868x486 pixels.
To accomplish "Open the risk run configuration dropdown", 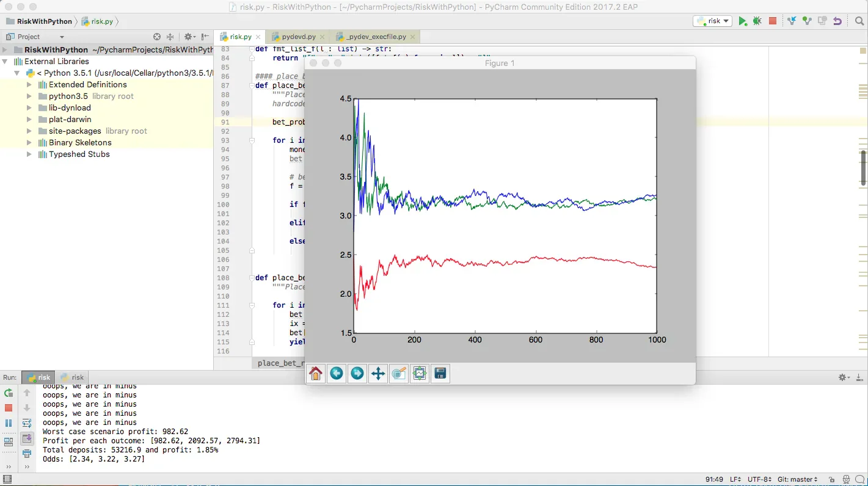I will (713, 21).
